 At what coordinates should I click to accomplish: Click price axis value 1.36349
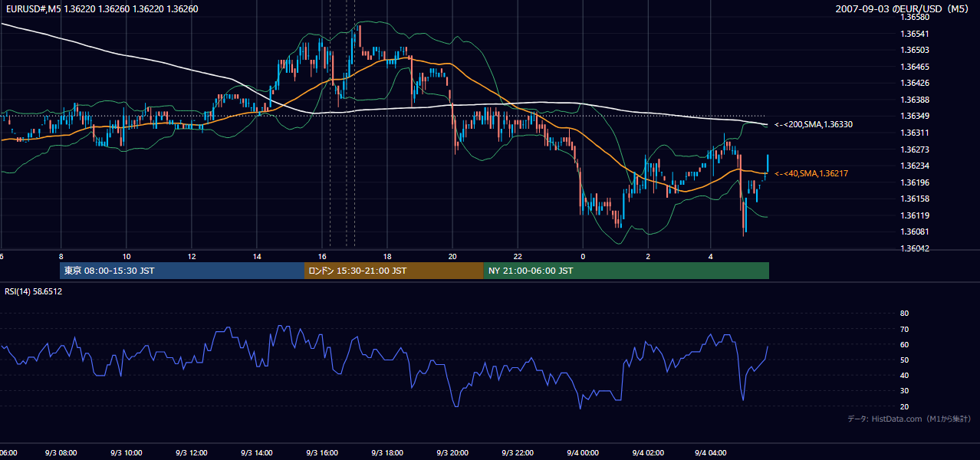click(914, 116)
